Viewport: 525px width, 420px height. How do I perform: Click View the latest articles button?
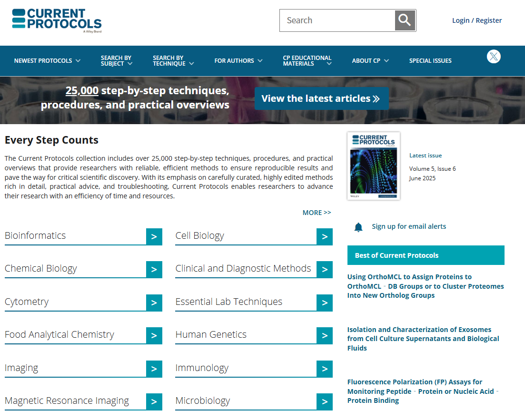[321, 98]
